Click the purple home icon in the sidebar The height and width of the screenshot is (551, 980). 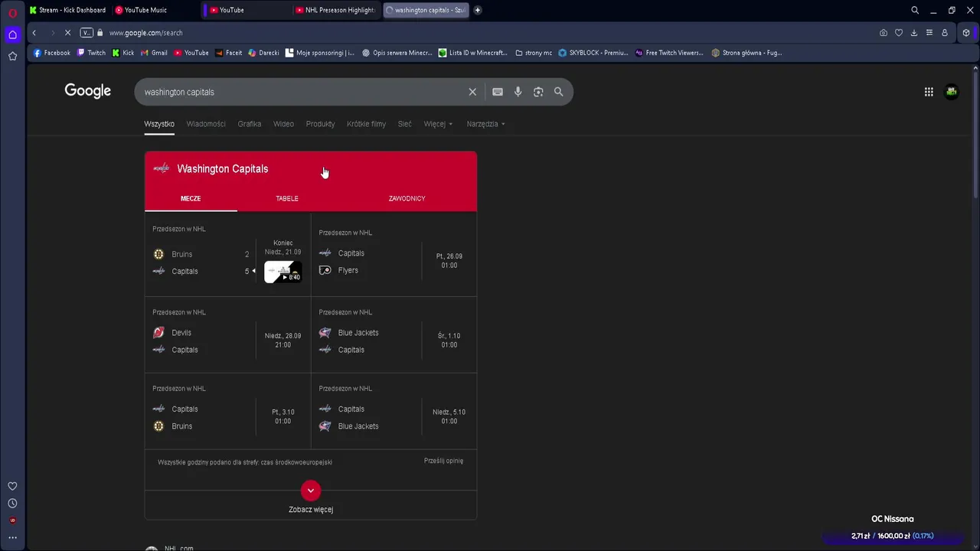click(x=12, y=34)
